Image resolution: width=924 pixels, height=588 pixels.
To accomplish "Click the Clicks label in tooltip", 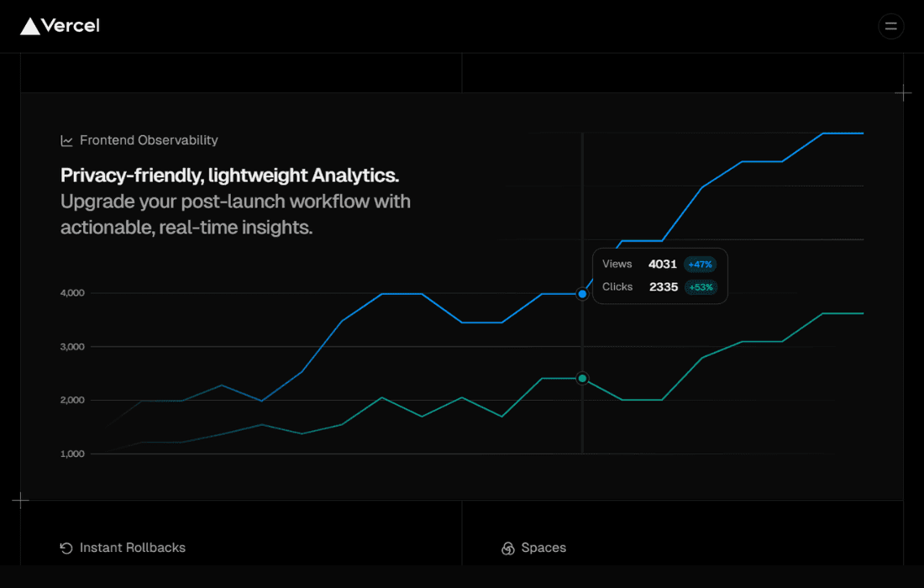I will pos(617,287).
